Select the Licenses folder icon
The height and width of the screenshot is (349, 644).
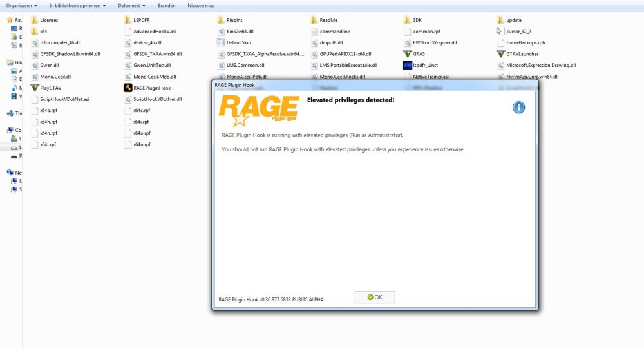(35, 20)
